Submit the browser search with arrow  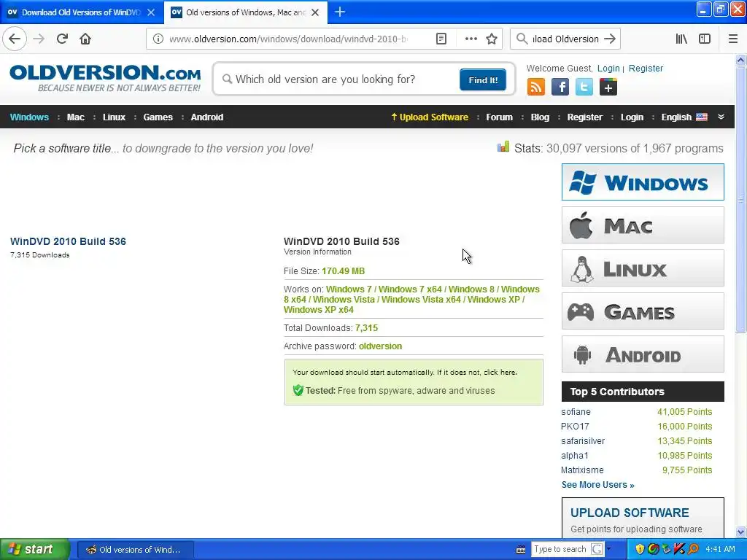click(610, 39)
